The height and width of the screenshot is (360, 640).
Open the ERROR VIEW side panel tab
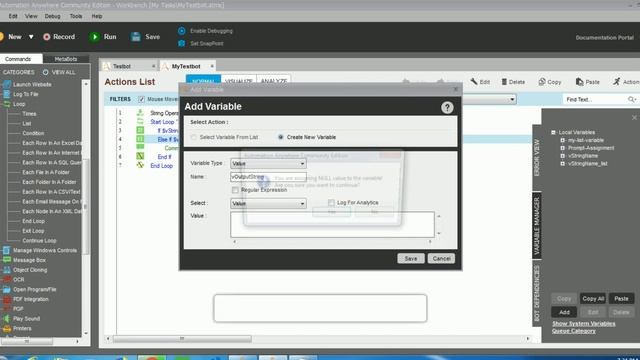(x=537, y=157)
